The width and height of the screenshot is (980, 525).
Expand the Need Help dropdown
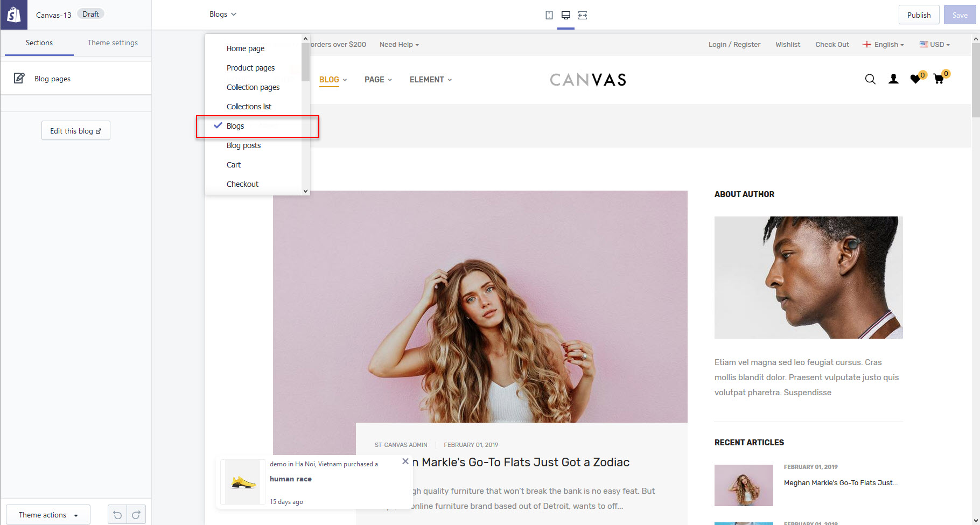coord(399,45)
